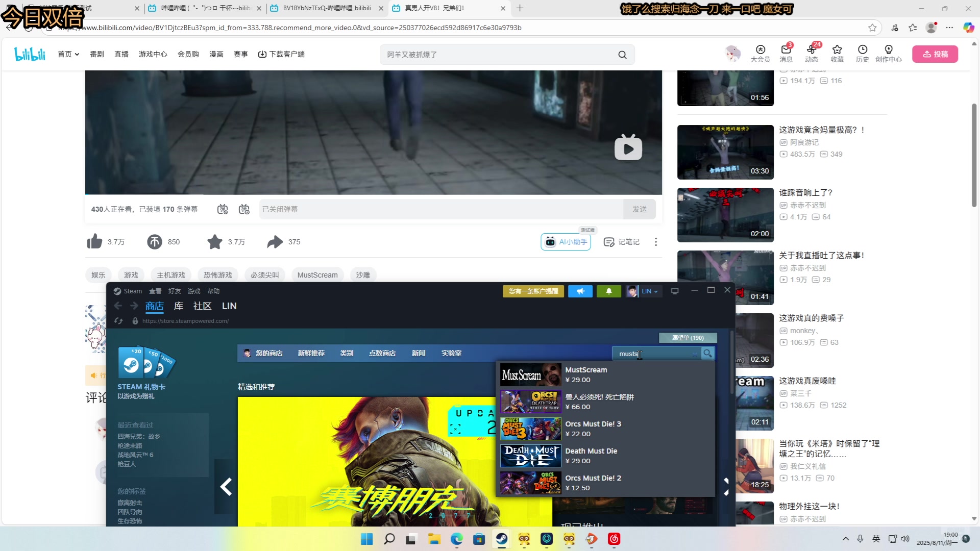Click the bilibili TV play overlay icon
Screen dimensions: 980x551
click(x=628, y=148)
